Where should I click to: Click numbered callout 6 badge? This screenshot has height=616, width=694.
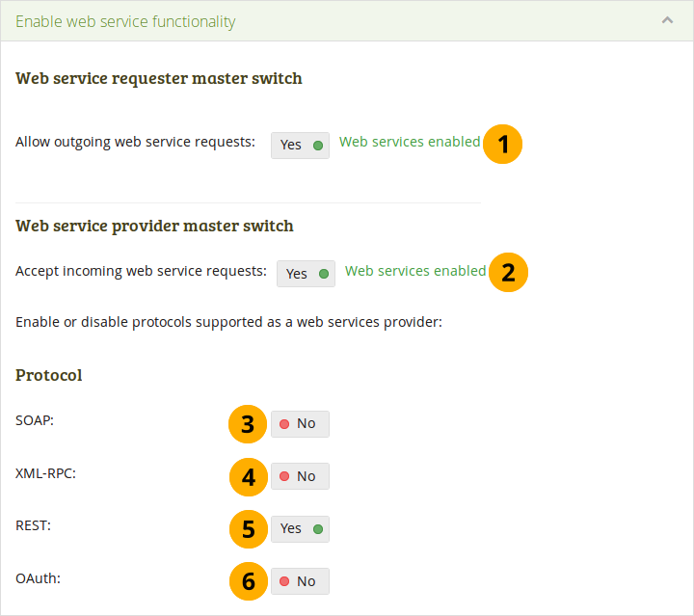[x=248, y=581]
